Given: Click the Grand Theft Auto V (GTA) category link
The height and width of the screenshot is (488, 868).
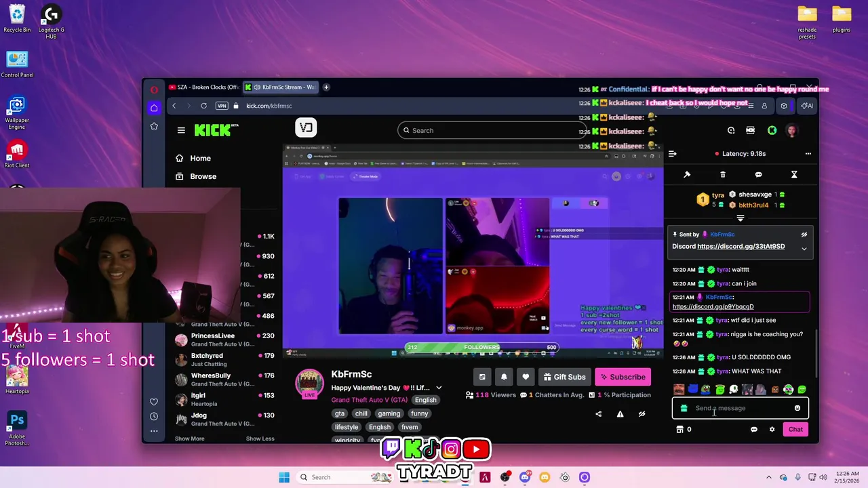Looking at the screenshot, I should [x=370, y=400].
